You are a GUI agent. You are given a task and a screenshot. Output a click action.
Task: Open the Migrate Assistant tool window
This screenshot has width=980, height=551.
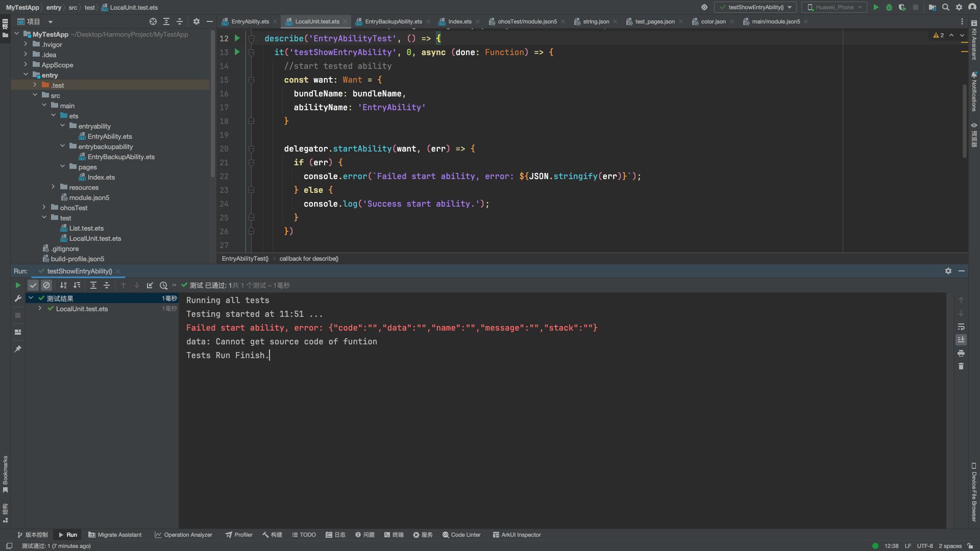click(115, 535)
